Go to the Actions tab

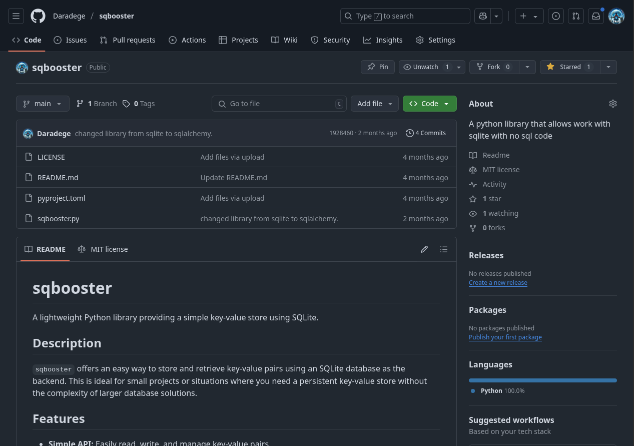click(187, 40)
